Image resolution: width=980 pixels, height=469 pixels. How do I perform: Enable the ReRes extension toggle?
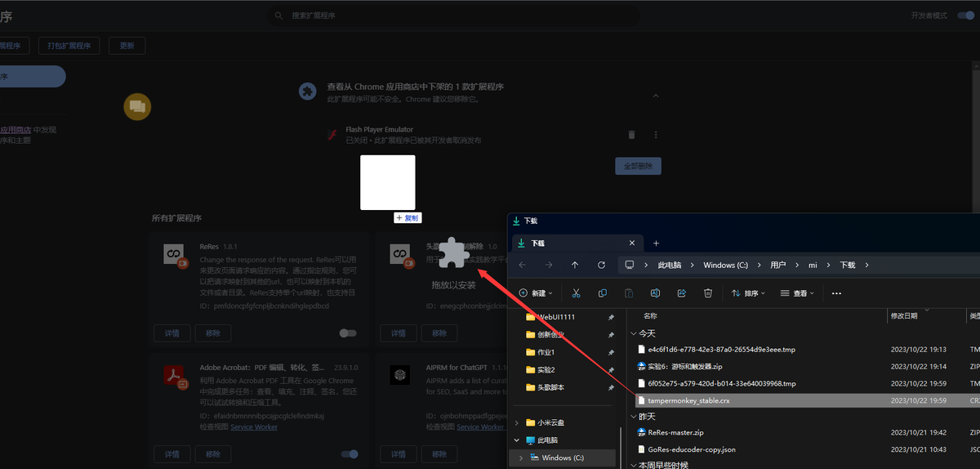[348, 333]
